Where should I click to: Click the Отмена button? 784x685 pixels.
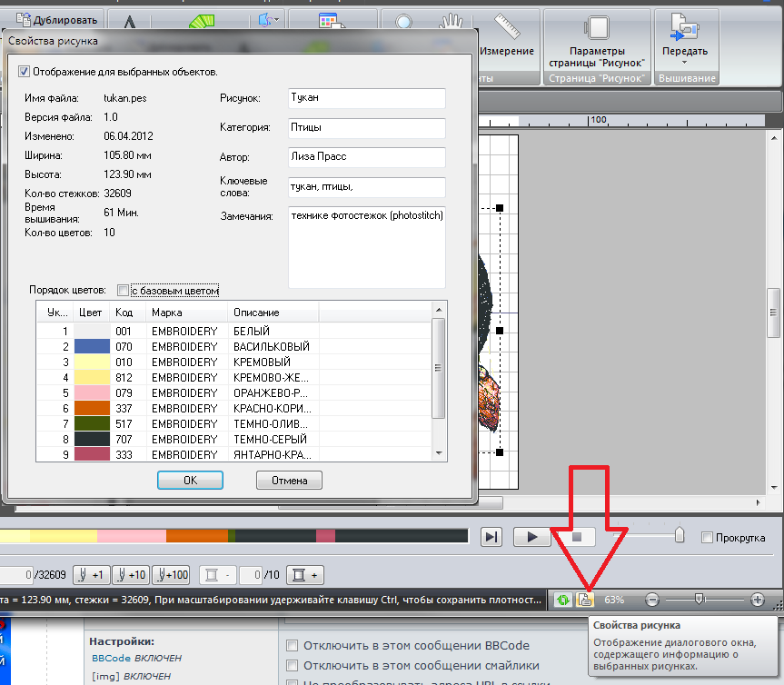coord(289,481)
